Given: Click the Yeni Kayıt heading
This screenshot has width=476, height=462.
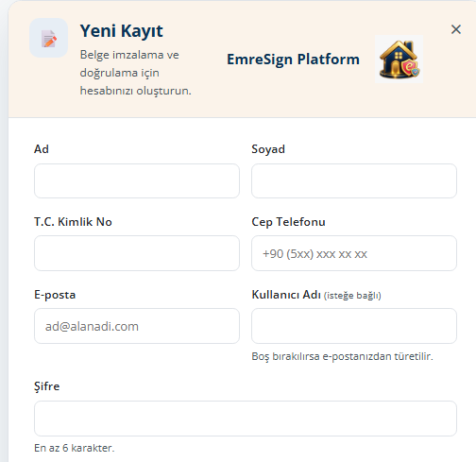Looking at the screenshot, I should [122, 31].
